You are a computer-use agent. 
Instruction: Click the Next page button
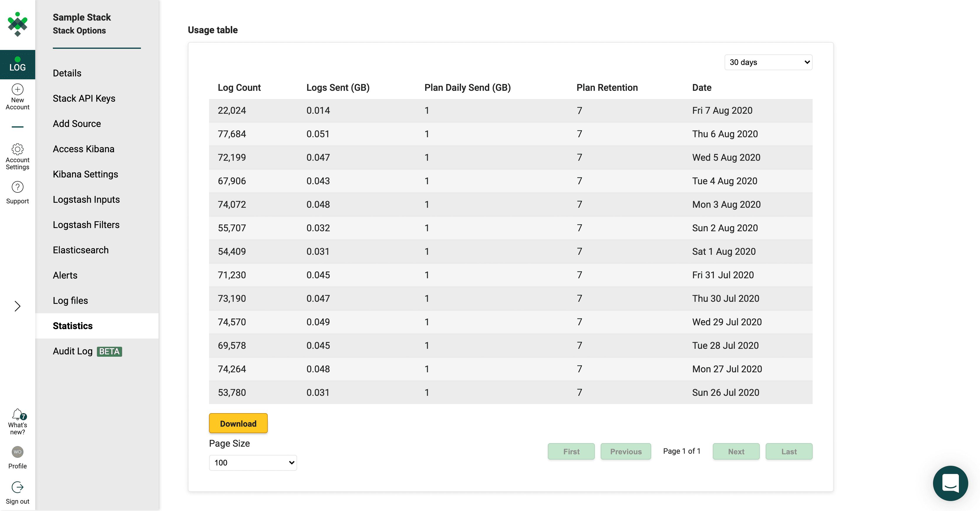click(x=736, y=452)
